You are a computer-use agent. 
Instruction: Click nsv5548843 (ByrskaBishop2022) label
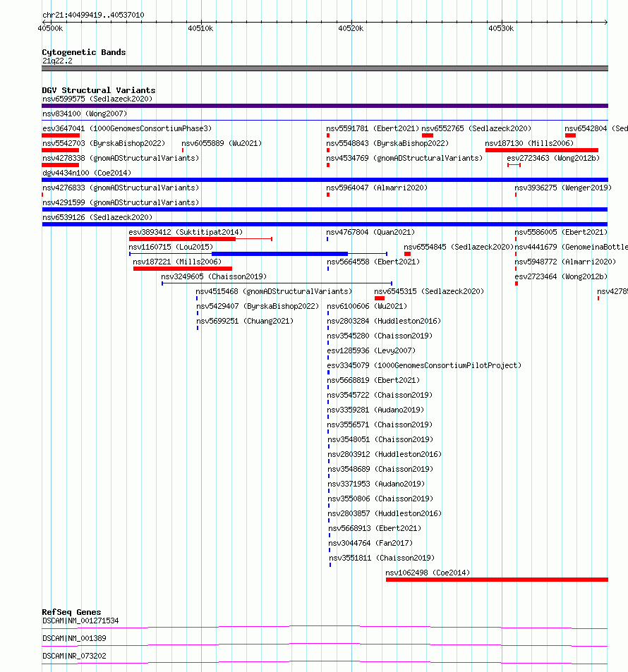click(387, 143)
